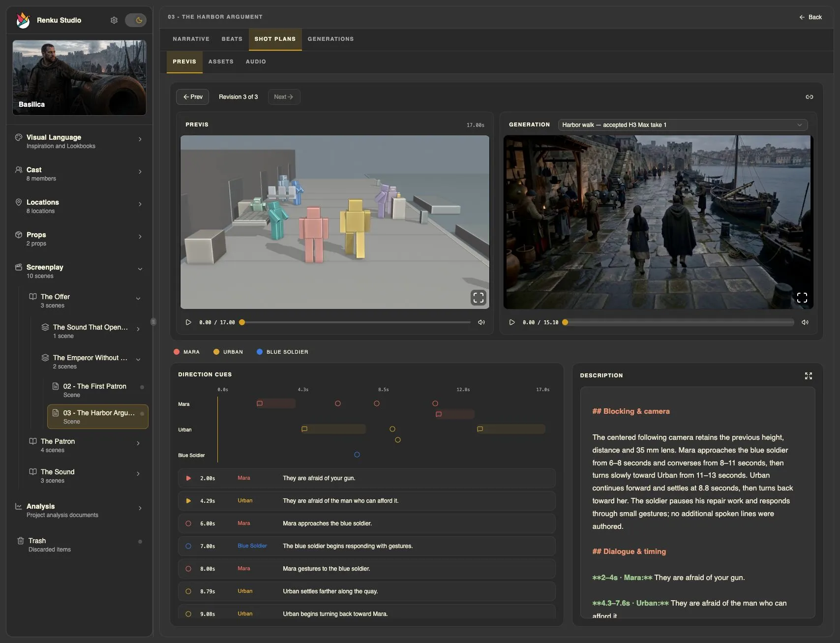This screenshot has height=643, width=840.
Task: Open the Audio sub-tab
Action: (x=256, y=61)
